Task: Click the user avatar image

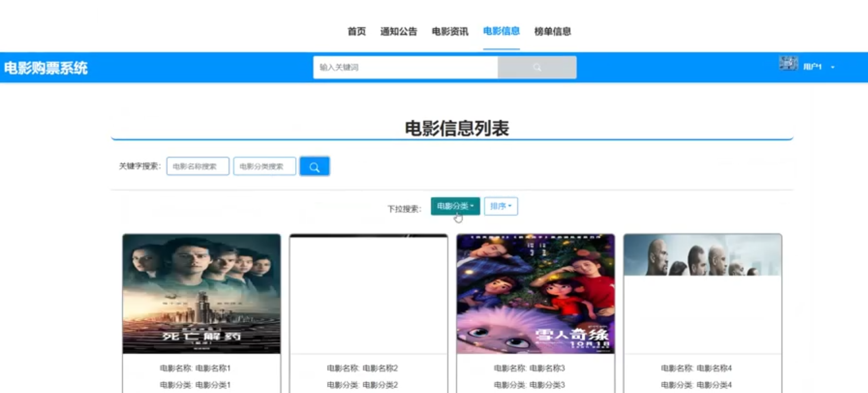Action: click(x=788, y=63)
